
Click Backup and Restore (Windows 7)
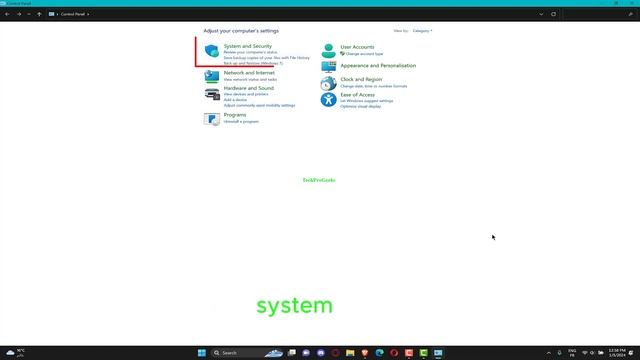[253, 63]
